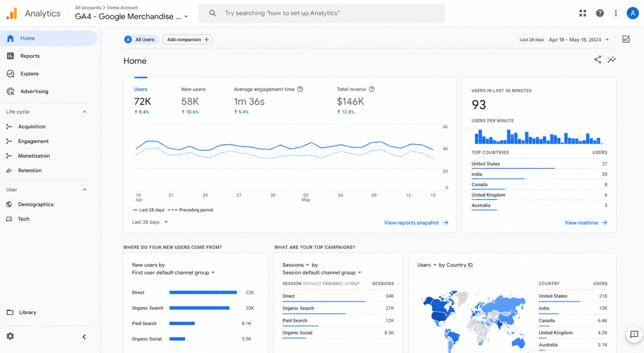
Task: Open the Sessions metric dropdown
Action: pyautogui.click(x=296, y=265)
